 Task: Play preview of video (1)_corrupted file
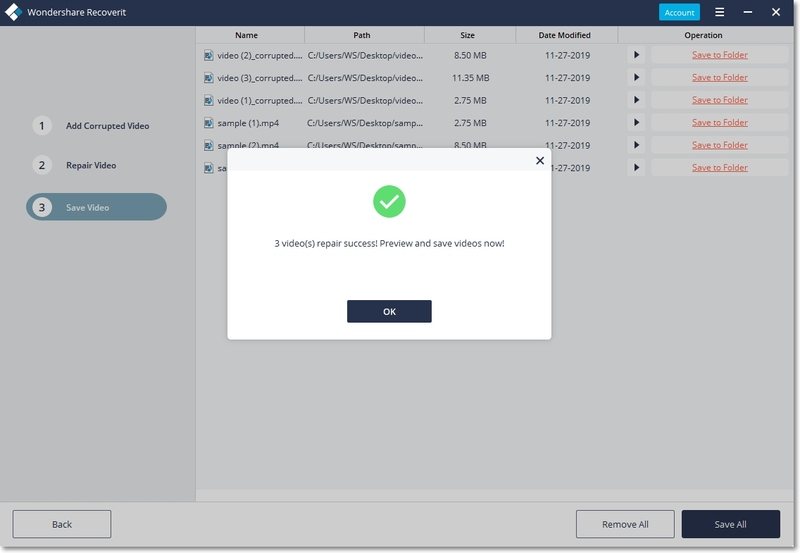pyautogui.click(x=636, y=100)
